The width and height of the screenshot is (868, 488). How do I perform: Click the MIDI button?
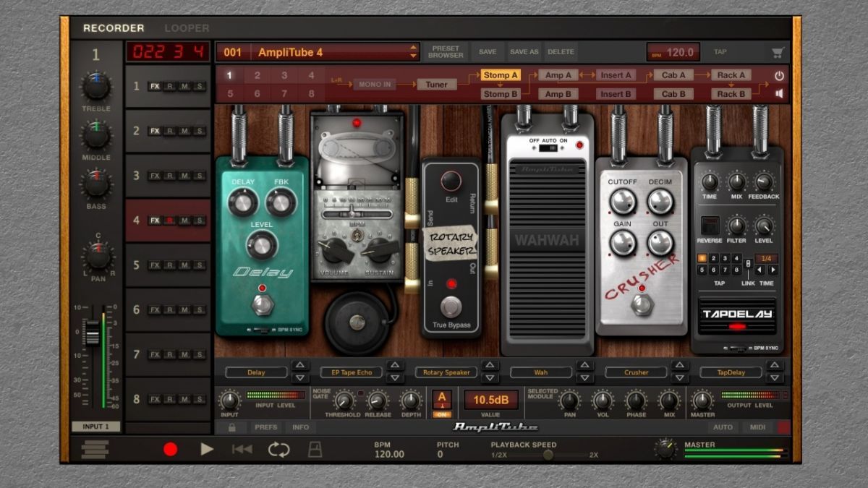pyautogui.click(x=757, y=427)
